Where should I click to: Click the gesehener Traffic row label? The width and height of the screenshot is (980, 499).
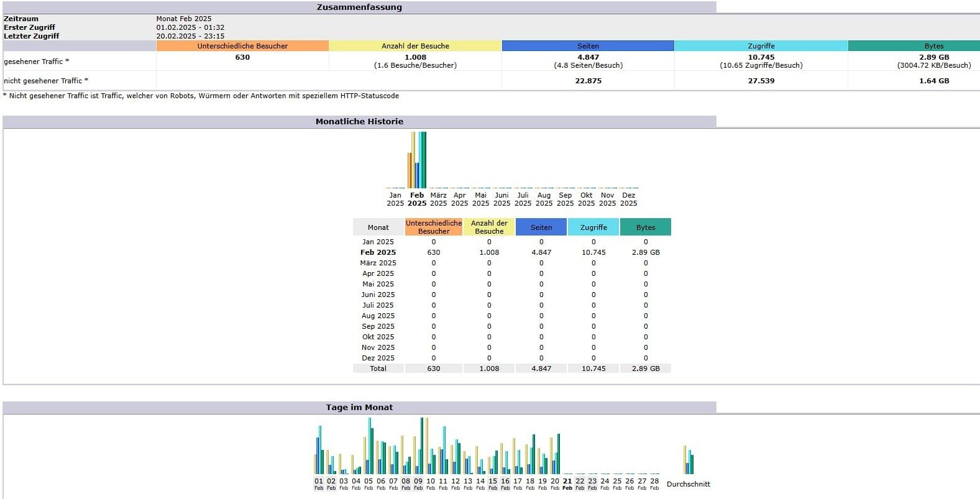coord(37,62)
